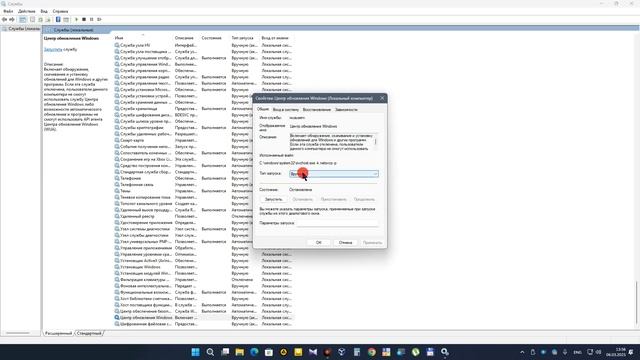The image size is (640, 360).
Task: Select the Установщик Windows service row
Action: pos(203,267)
